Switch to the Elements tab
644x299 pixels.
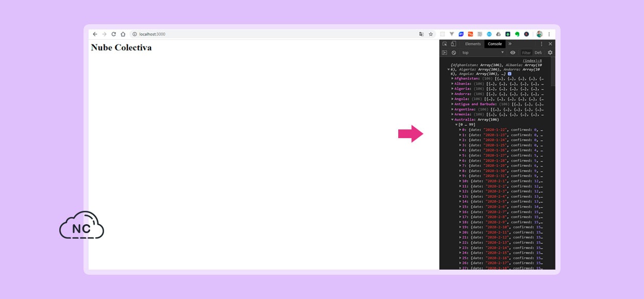(472, 44)
